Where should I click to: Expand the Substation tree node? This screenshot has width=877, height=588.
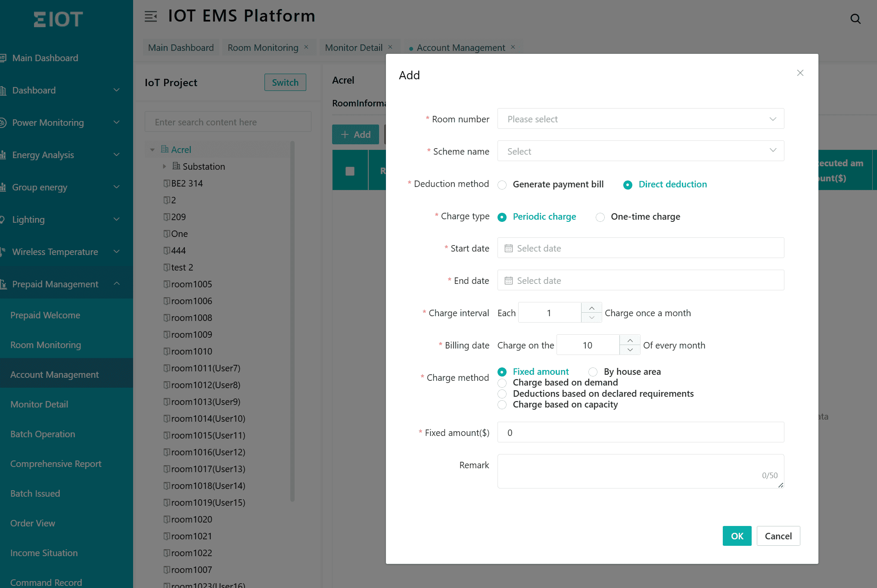click(x=165, y=166)
